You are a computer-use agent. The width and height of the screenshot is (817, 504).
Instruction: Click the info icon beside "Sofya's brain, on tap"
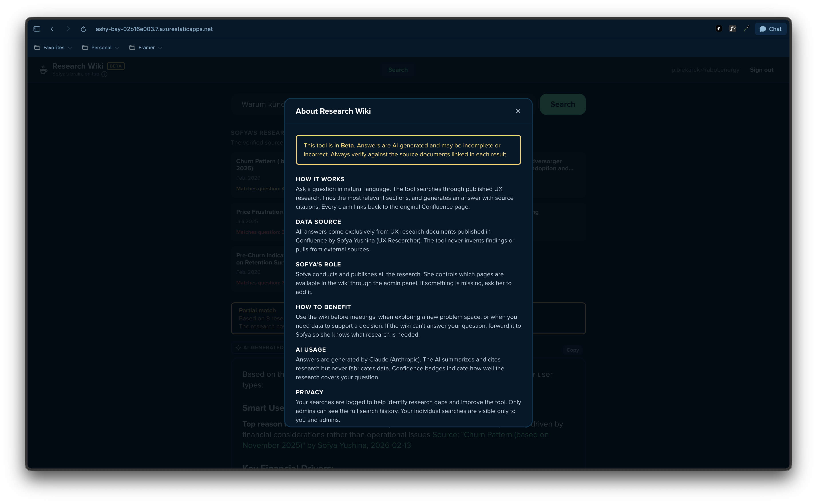[x=105, y=74]
